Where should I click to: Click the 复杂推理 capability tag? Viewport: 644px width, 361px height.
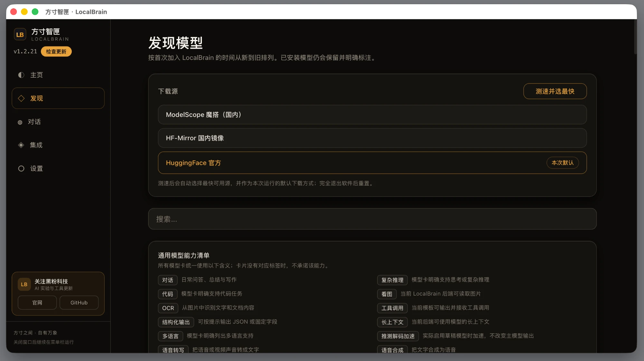[x=392, y=280]
